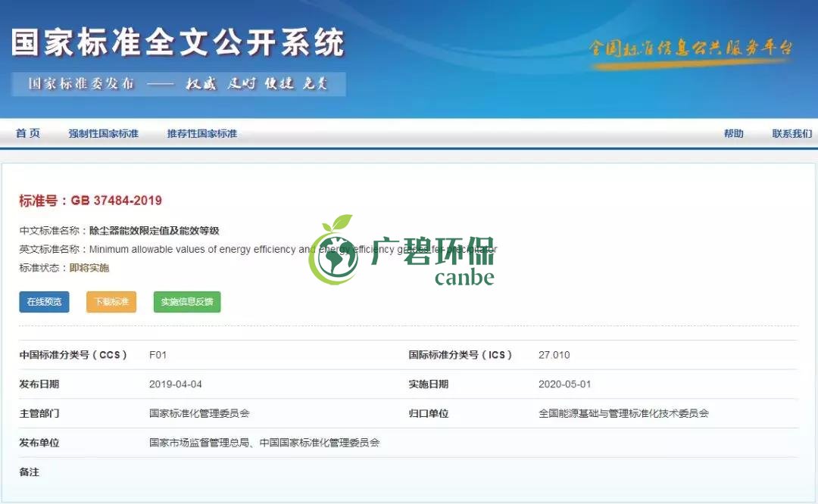Click the orange 下载标准 download button
The height and width of the screenshot is (504, 818).
click(x=111, y=302)
